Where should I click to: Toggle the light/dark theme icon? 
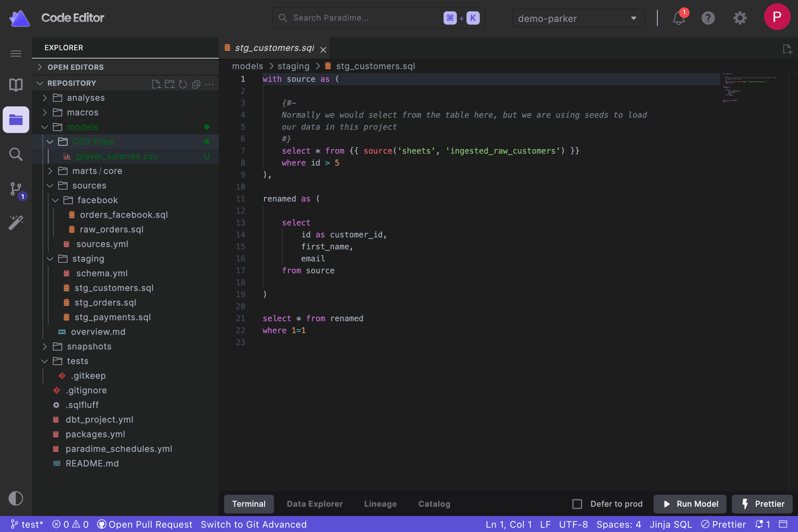(x=16, y=498)
